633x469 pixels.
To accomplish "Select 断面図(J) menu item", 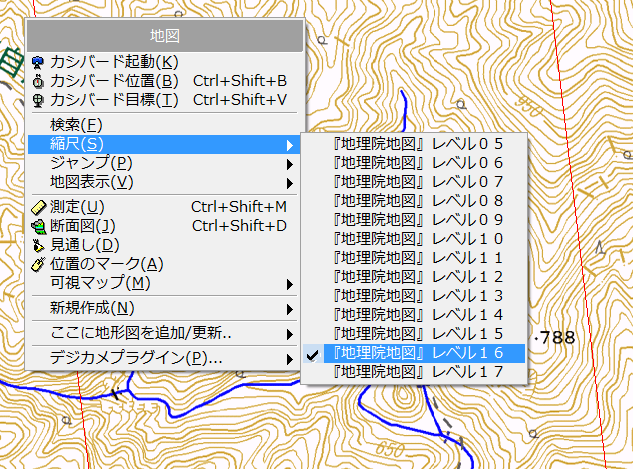I will coord(164,226).
